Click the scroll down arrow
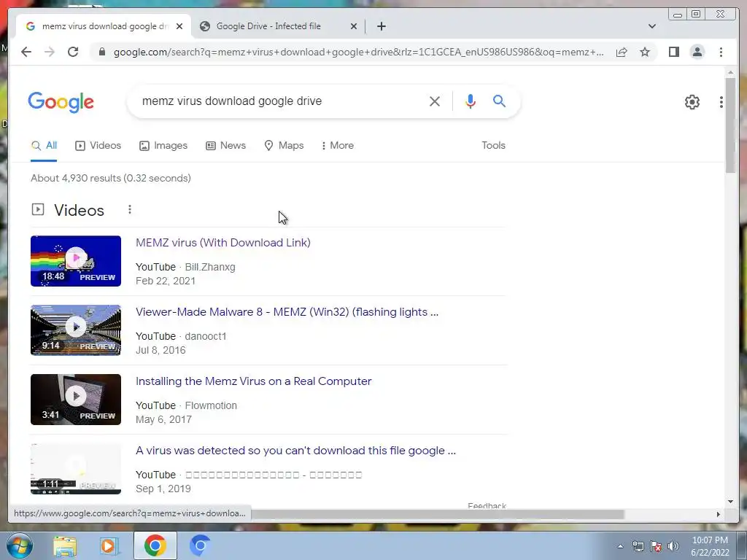 tap(730, 502)
